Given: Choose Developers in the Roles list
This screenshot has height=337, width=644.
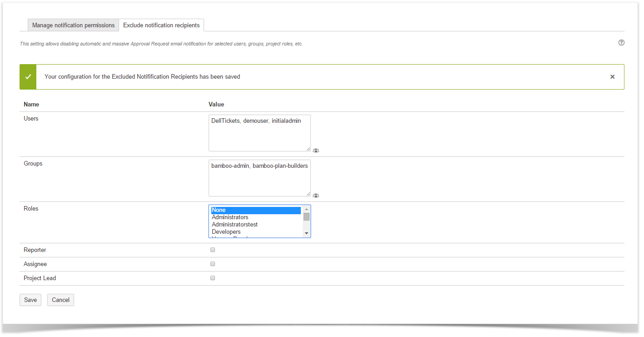Looking at the screenshot, I should (226, 232).
